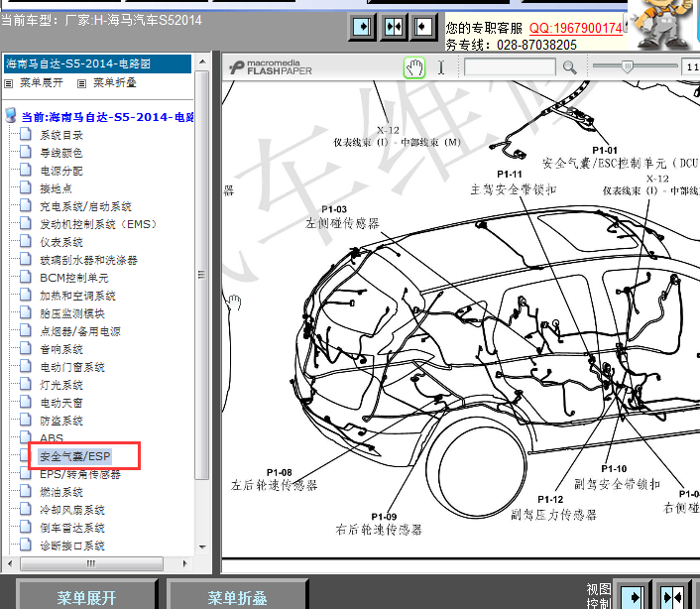The height and width of the screenshot is (609, 700).
Task: Open 倒车雷达系统 entry
Action: coord(72,528)
